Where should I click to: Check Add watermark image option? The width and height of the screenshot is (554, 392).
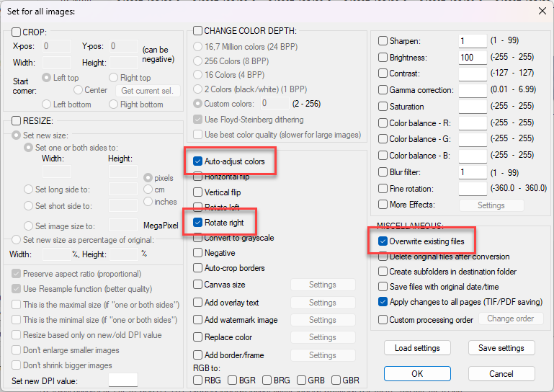click(x=198, y=320)
